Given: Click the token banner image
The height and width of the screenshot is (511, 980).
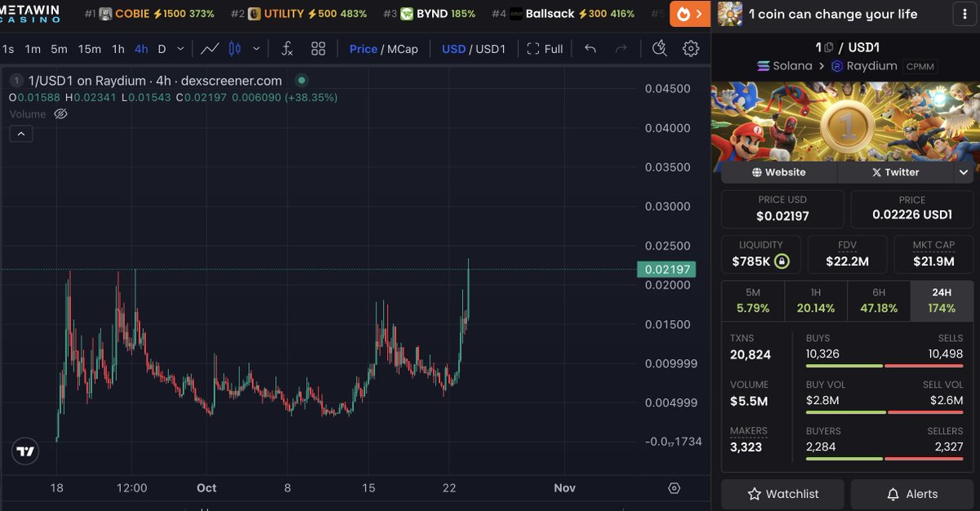Looking at the screenshot, I should pyautogui.click(x=845, y=120).
